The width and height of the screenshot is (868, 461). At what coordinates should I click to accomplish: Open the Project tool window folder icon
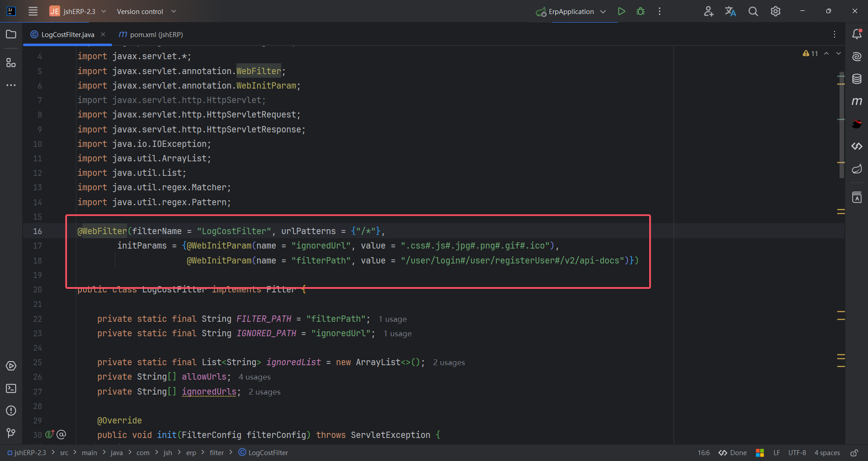click(x=11, y=34)
